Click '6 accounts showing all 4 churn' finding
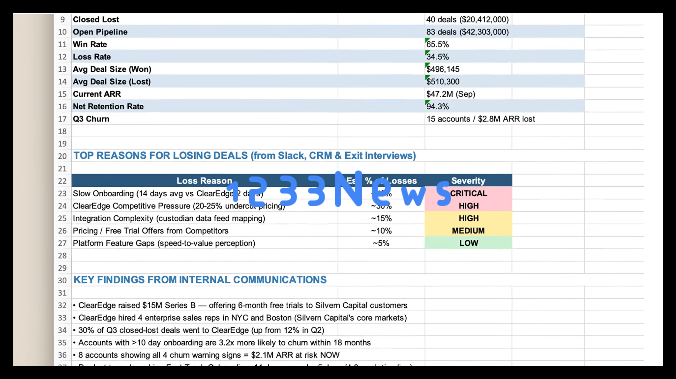 [x=206, y=355]
